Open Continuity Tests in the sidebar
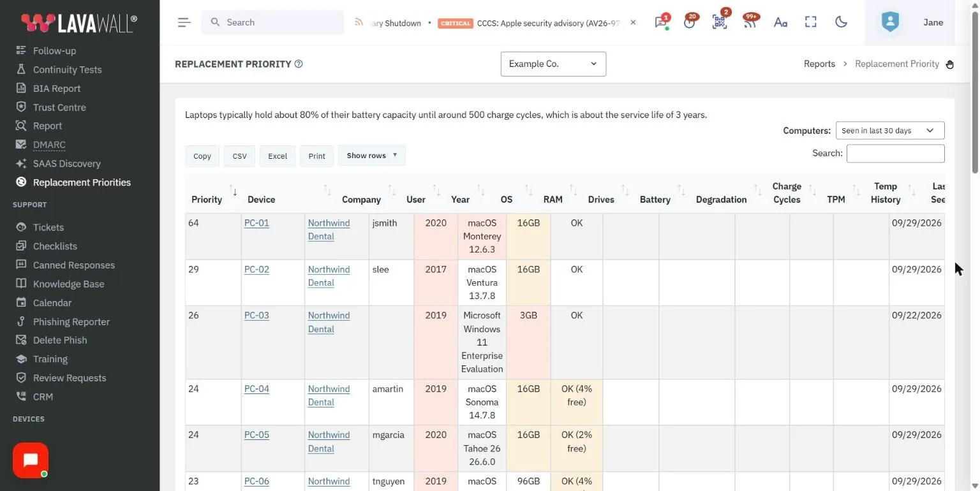 pyautogui.click(x=67, y=70)
